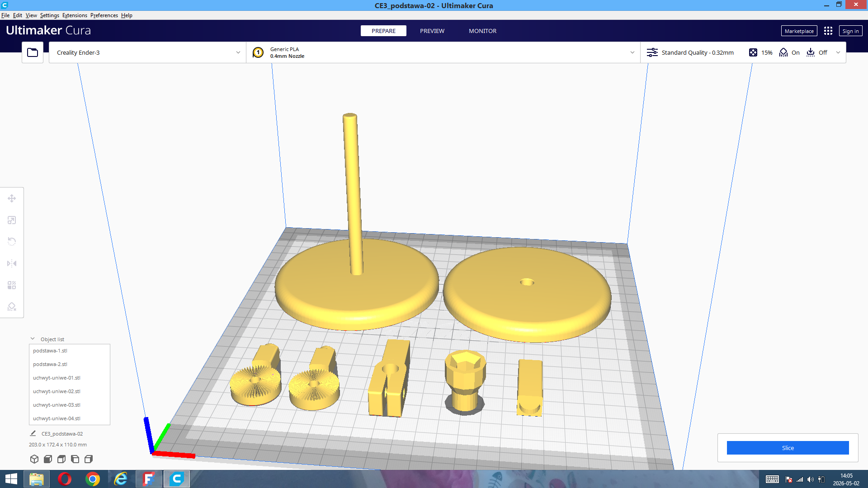Click the Standard Quality - 0.32mm profile text
Image resolution: width=868 pixels, height=488 pixels.
coord(698,52)
